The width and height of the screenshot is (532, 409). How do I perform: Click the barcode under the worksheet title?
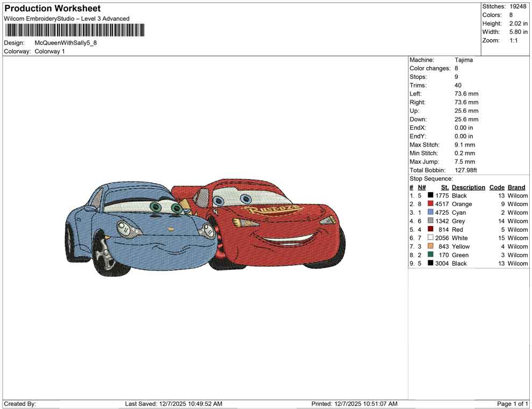74,30
